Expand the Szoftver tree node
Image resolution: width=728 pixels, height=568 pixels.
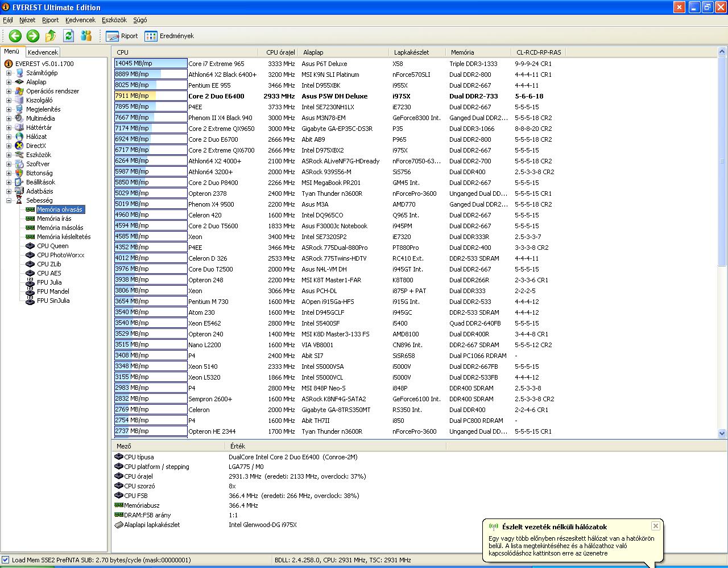[9, 164]
